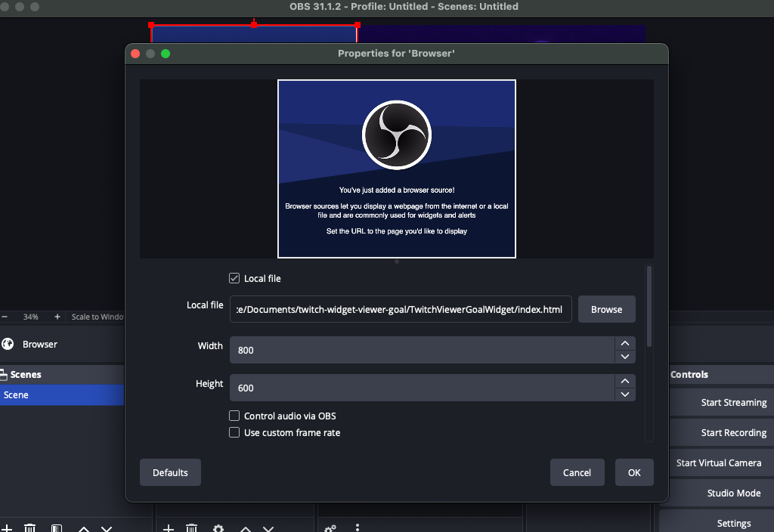Viewport: 774px width, 532px height.
Task: Open the Scale to Window dropdown
Action: point(98,317)
